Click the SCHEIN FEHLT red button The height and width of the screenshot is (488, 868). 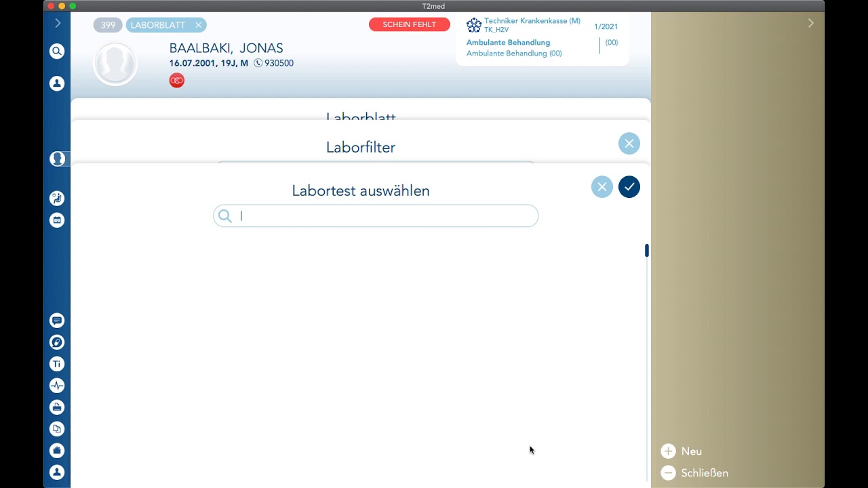pos(410,24)
